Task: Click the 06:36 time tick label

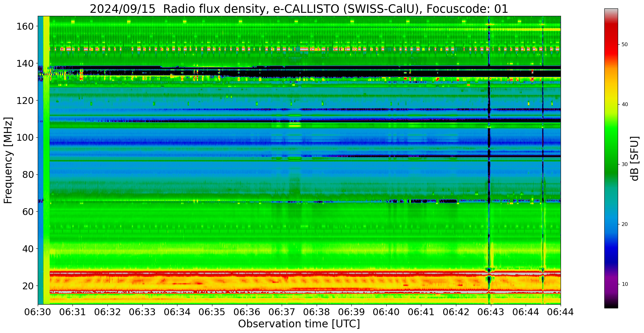Action: pyautogui.click(x=247, y=312)
